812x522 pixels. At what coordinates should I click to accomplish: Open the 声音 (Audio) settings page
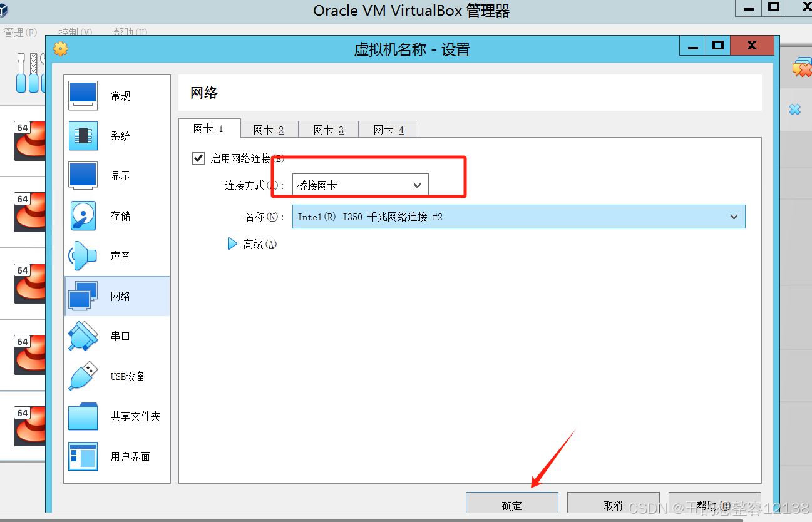pos(117,256)
